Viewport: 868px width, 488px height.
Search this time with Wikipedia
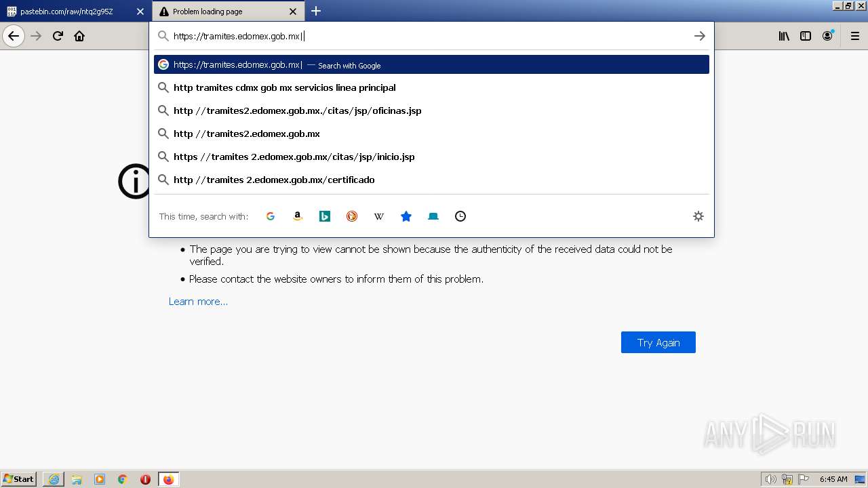coord(379,216)
